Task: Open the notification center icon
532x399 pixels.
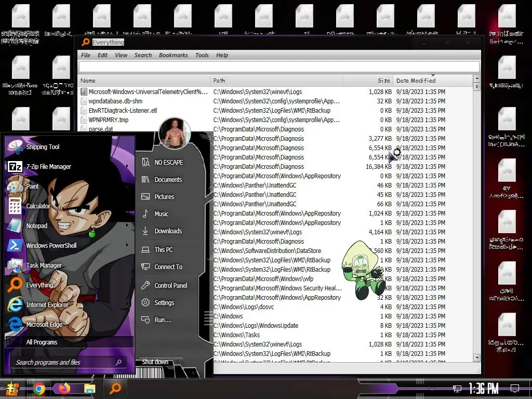Action: pyautogui.click(x=515, y=388)
